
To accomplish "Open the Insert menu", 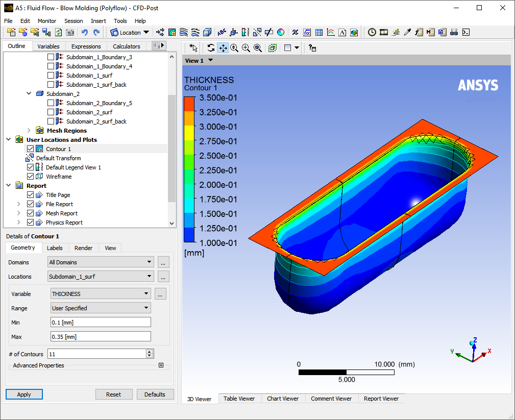I will click(98, 21).
